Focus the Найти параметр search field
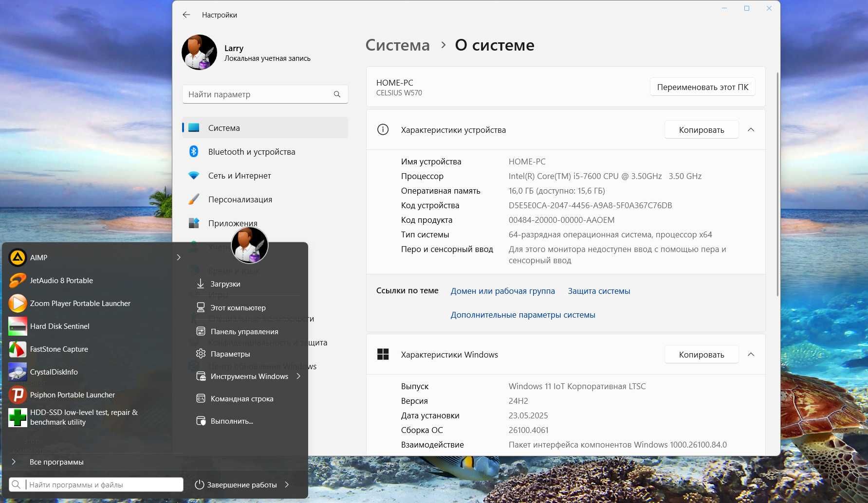868x503 pixels. coord(265,94)
